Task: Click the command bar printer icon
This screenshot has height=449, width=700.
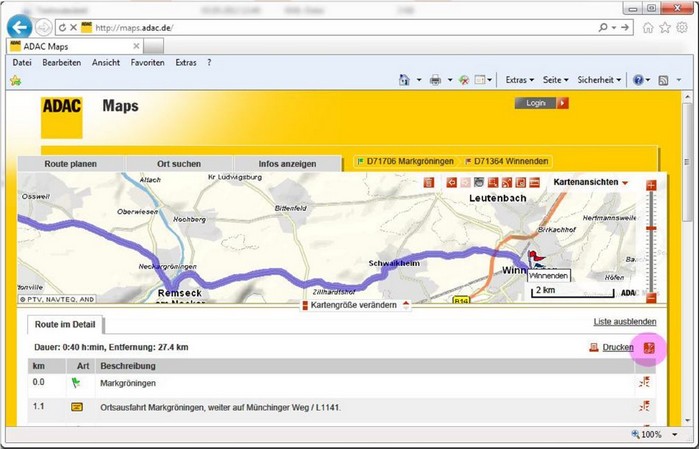Action: point(435,80)
